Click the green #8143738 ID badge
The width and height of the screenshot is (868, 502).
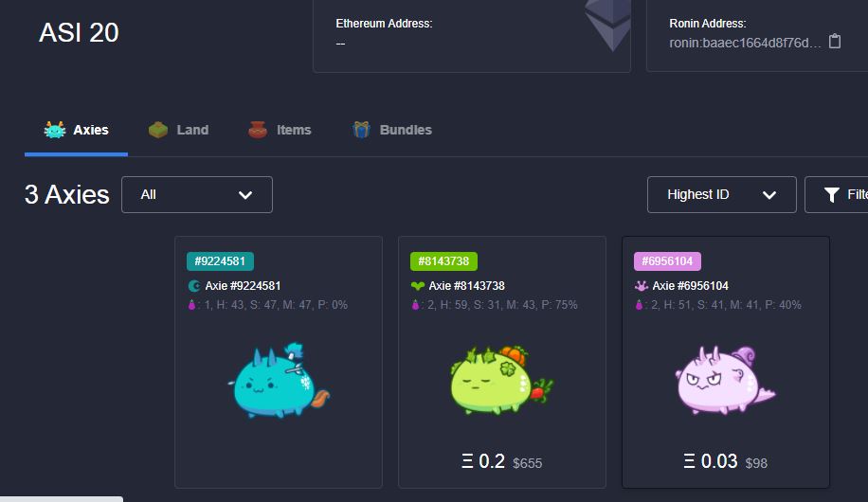(x=444, y=261)
